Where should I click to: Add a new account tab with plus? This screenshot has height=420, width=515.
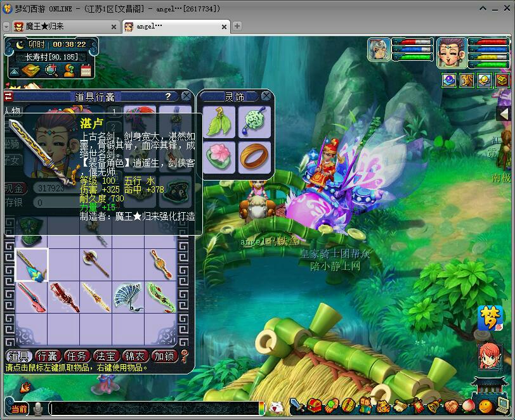[x=237, y=26]
